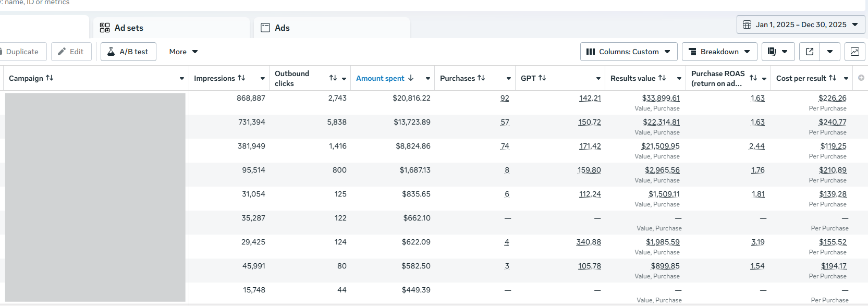
Task: Open the Breakdown dropdown
Action: (719, 52)
